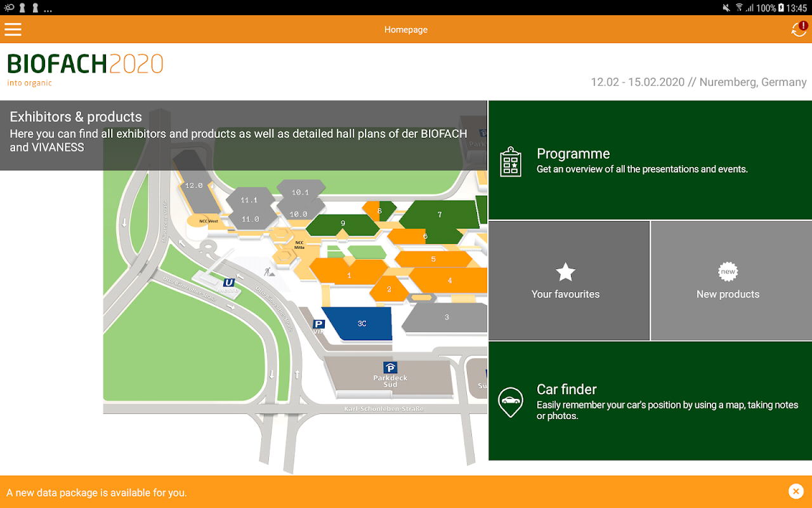Tap the data sync icon with red alert

tap(799, 29)
